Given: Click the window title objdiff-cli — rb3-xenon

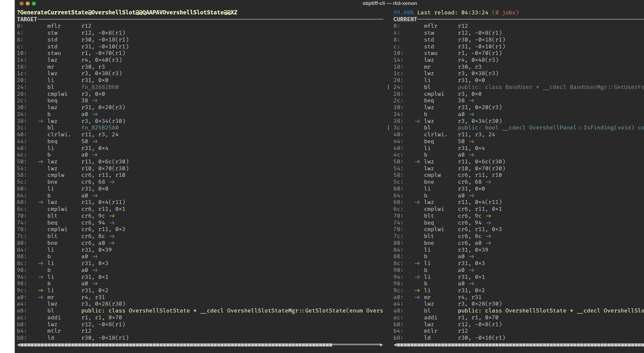Looking at the screenshot, I should tap(390, 3).
